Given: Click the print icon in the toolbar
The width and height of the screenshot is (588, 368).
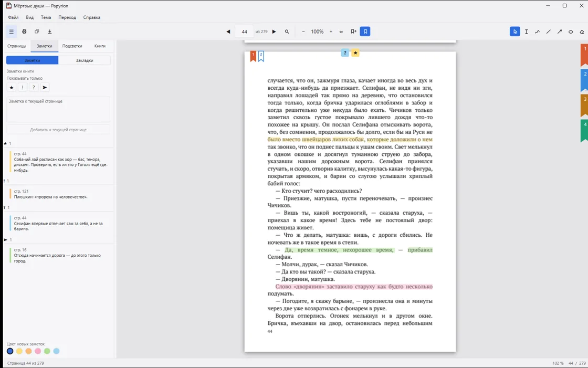Looking at the screenshot, I should 24,31.
